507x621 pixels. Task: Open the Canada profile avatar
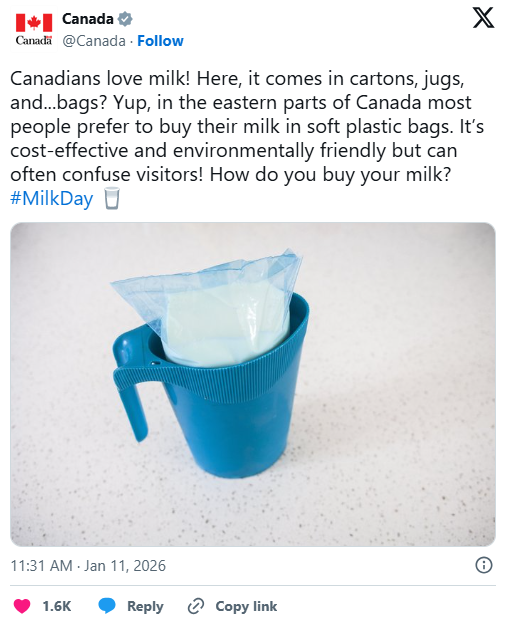[34, 30]
